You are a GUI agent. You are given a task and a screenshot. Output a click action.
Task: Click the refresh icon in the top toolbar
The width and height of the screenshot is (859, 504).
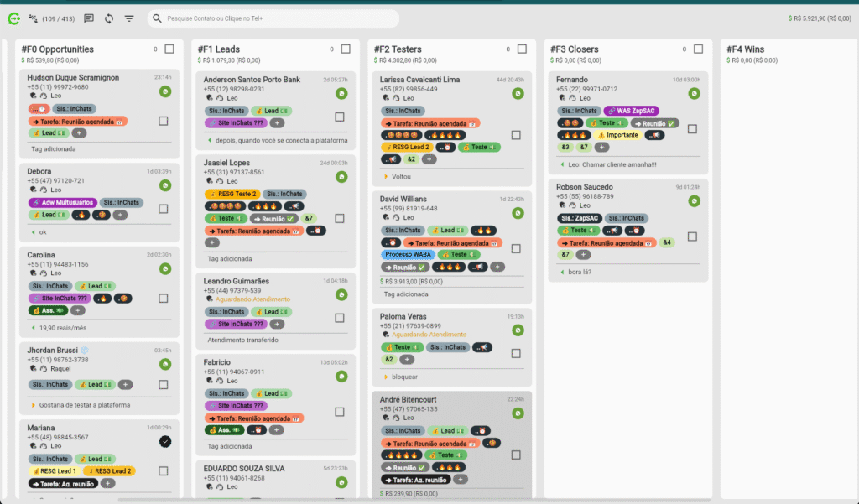coord(109,18)
